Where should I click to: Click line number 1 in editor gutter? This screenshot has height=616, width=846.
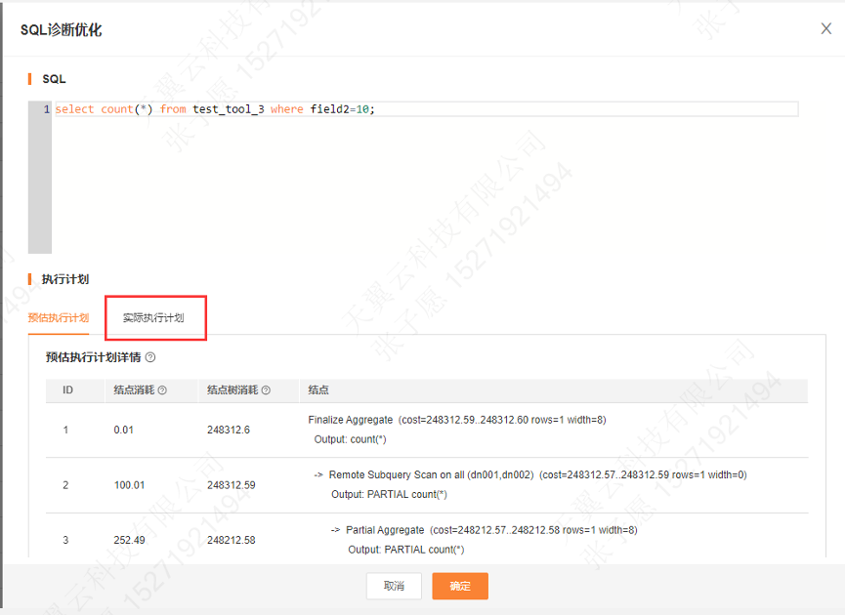[x=46, y=109]
